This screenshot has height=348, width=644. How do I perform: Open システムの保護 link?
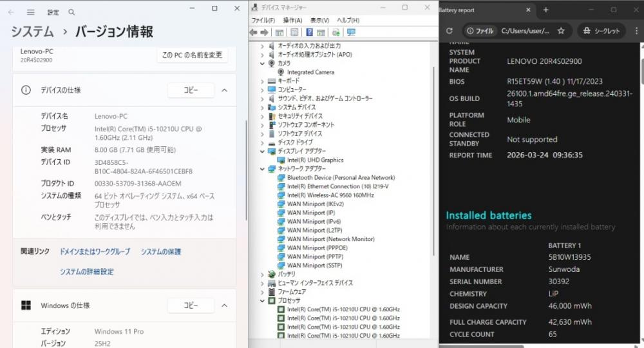pyautogui.click(x=161, y=251)
